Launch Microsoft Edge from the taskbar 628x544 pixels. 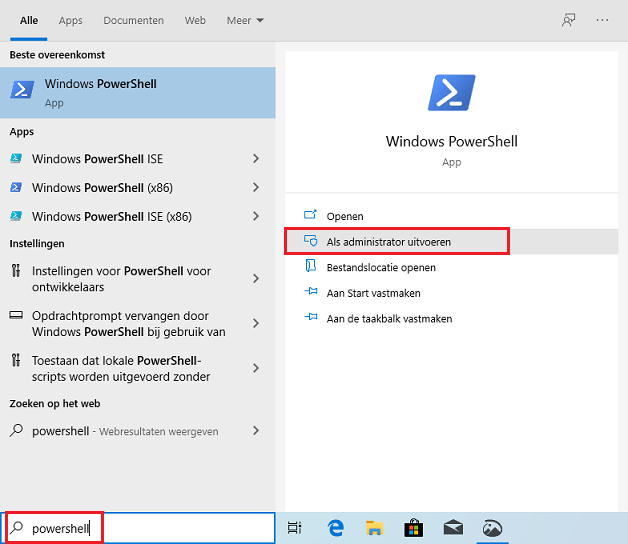(x=336, y=528)
